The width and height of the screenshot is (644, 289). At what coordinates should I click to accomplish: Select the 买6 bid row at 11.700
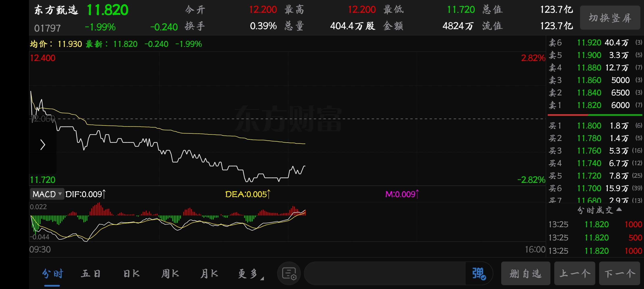click(x=595, y=188)
